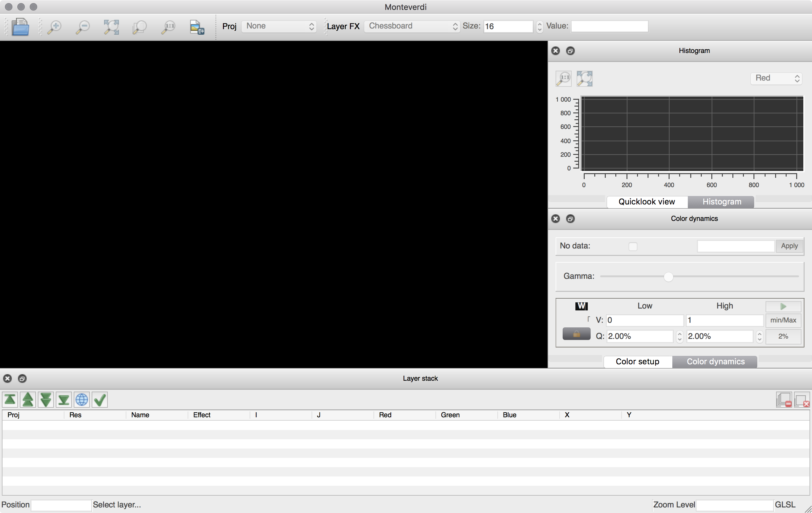This screenshot has width=812, height=513.
Task: Switch to the Histogram tab
Action: [722, 202]
